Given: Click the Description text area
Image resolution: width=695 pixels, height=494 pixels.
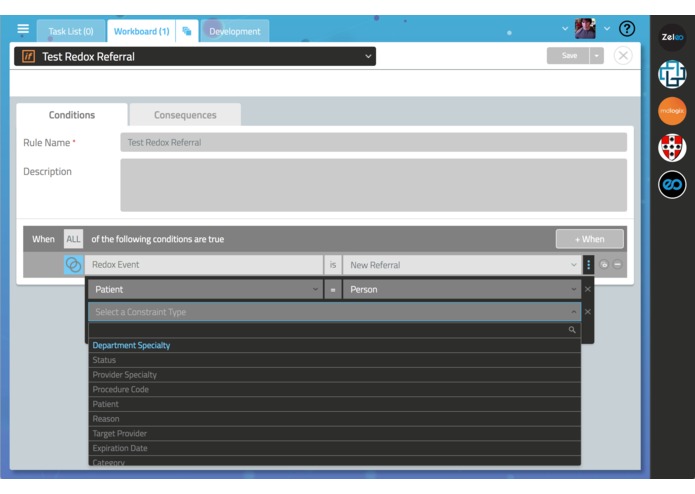Looking at the screenshot, I should click(373, 185).
